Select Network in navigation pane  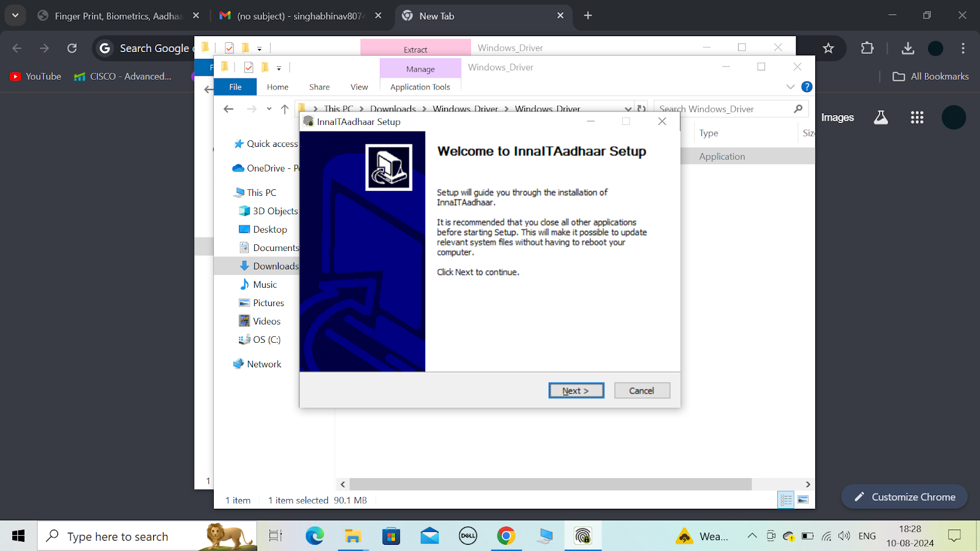[x=257, y=364]
